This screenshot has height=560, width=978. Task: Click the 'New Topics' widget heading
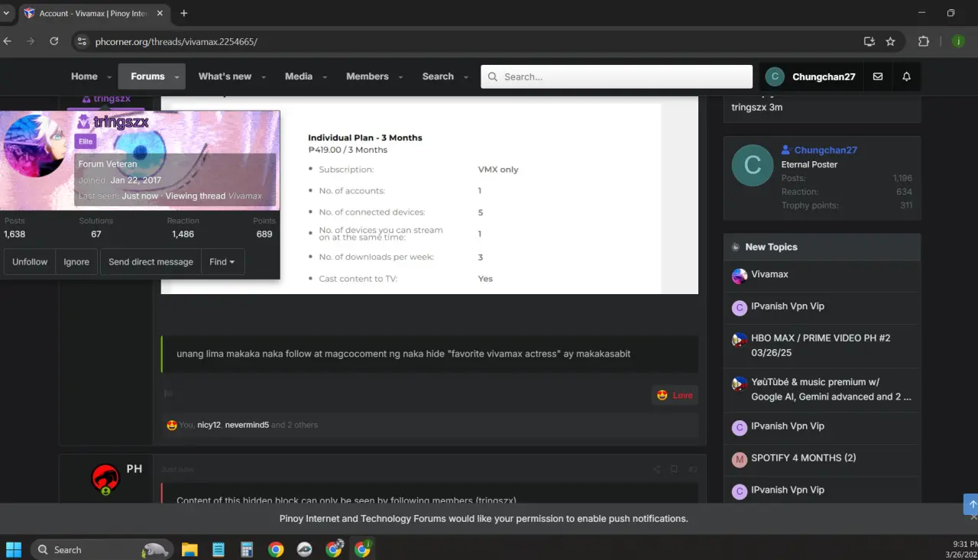771,247
